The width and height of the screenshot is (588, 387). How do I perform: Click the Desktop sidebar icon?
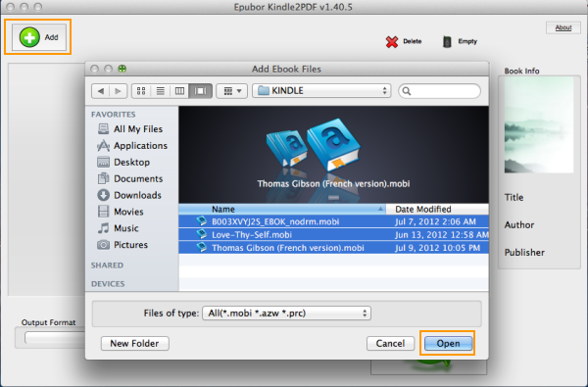click(x=103, y=162)
